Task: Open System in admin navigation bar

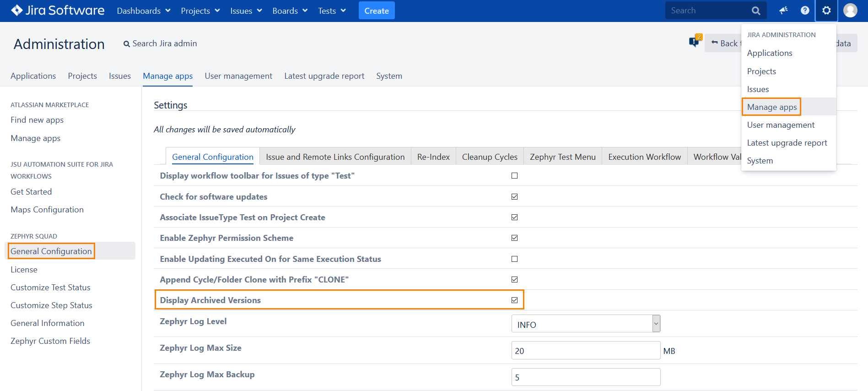Action: pyautogui.click(x=389, y=76)
